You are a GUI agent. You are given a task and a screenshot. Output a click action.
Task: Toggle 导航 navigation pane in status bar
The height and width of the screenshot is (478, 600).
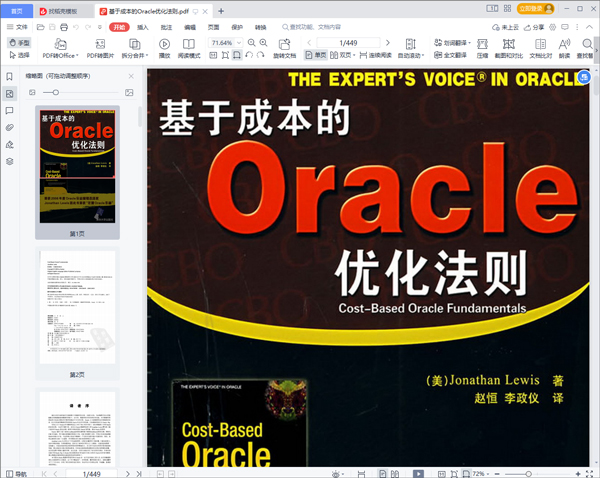pyautogui.click(x=16, y=474)
